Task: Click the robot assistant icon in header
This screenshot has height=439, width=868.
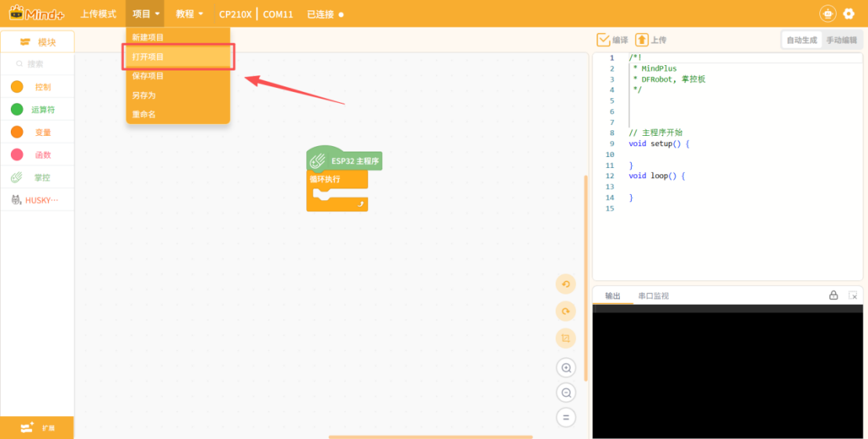Action: (827, 13)
